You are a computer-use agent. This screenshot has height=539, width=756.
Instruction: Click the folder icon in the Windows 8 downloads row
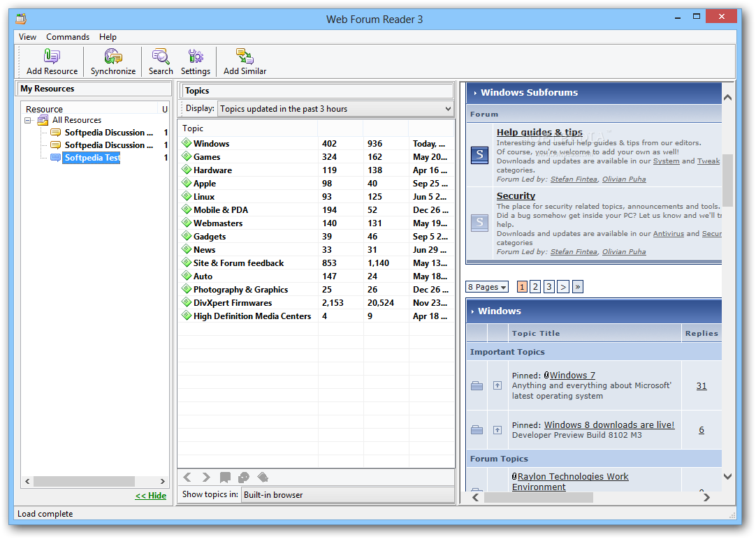click(x=477, y=429)
